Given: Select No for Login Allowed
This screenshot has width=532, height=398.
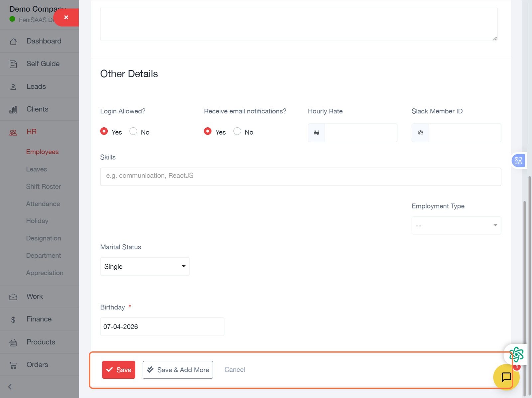Looking at the screenshot, I should click(133, 131).
